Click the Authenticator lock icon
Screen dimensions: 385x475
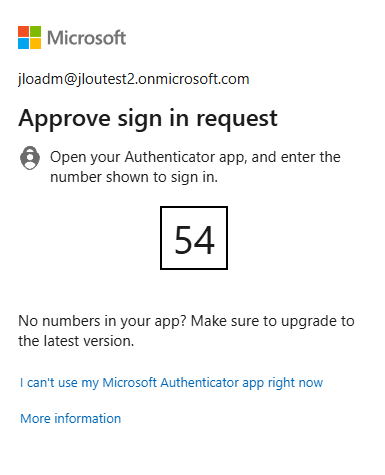click(x=30, y=158)
